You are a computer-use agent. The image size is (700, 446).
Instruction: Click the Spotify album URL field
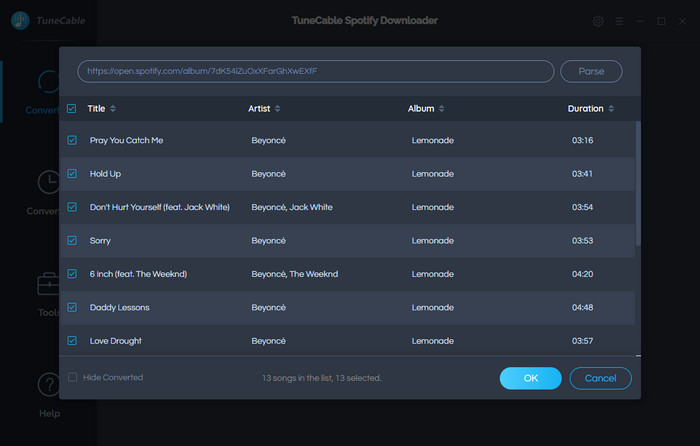(x=316, y=71)
